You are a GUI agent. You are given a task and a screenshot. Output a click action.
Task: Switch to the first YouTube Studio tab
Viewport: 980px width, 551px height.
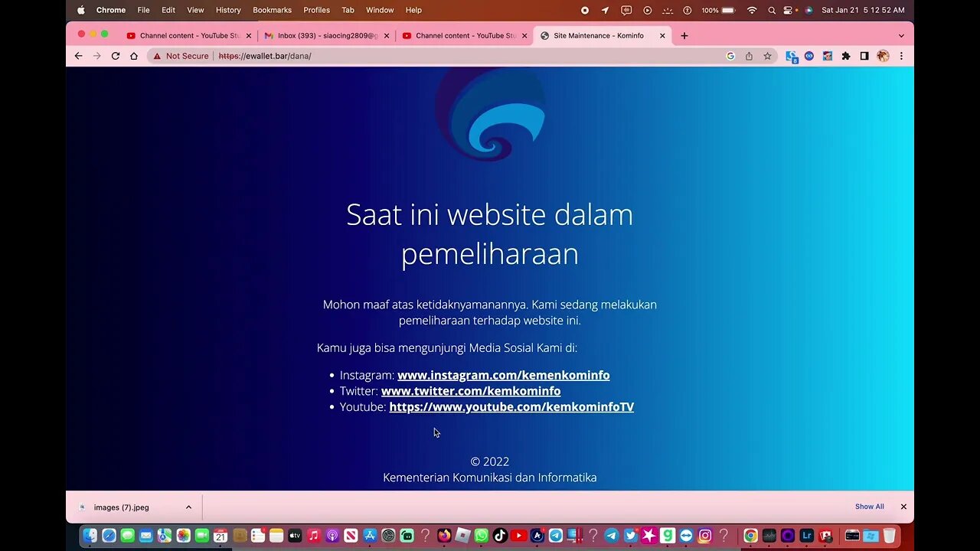[x=189, y=35]
